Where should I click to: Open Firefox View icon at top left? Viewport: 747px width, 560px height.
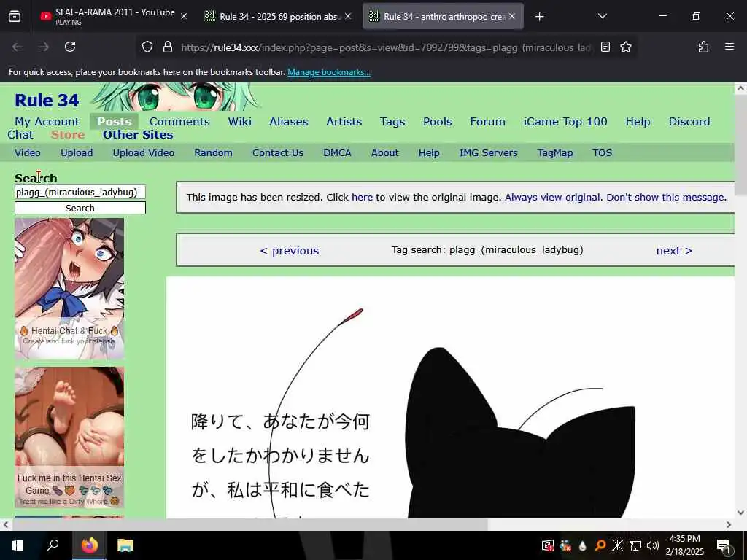[15, 17]
